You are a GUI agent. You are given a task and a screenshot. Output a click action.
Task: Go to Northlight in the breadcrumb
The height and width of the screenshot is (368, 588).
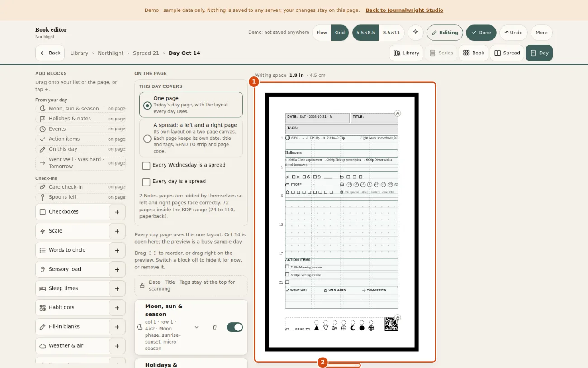pyautogui.click(x=110, y=53)
